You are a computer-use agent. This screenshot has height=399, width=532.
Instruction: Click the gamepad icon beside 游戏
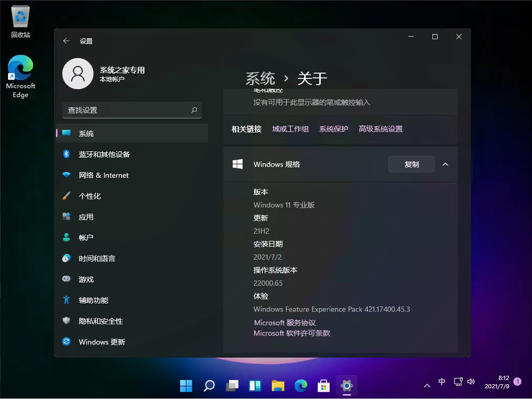tap(66, 279)
